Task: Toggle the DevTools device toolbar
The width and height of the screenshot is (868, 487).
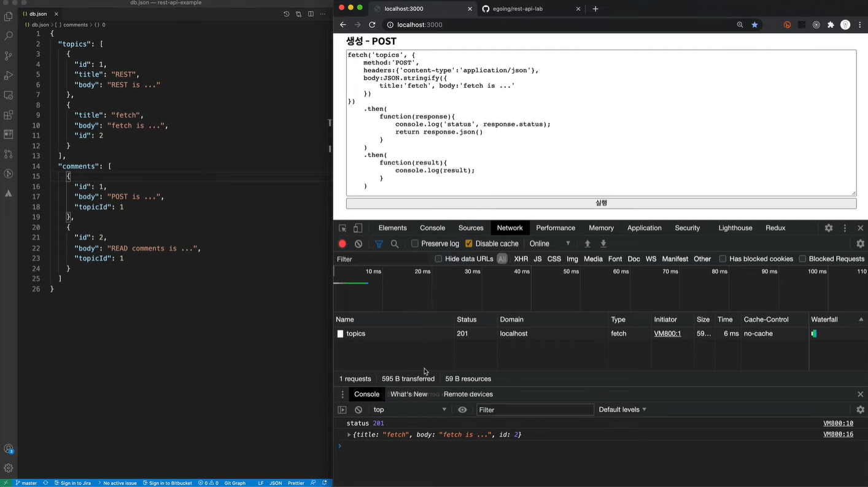Action: (358, 228)
